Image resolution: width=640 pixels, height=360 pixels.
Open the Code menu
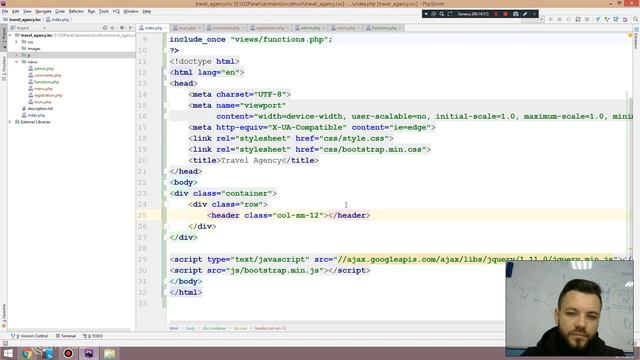click(60, 11)
